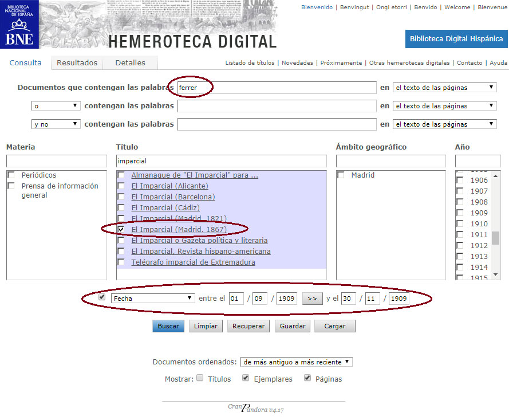
Task: Check the Periódicos checkbox
Action: (11, 175)
